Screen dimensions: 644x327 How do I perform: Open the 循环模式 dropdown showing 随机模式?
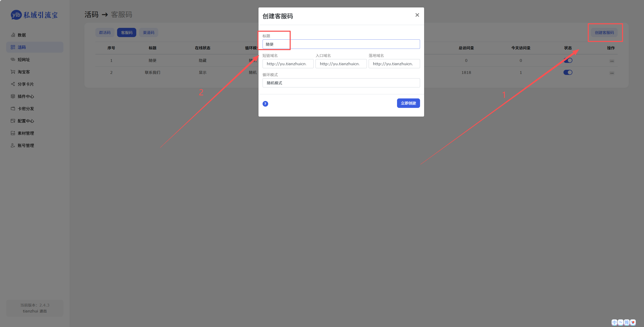click(x=341, y=83)
